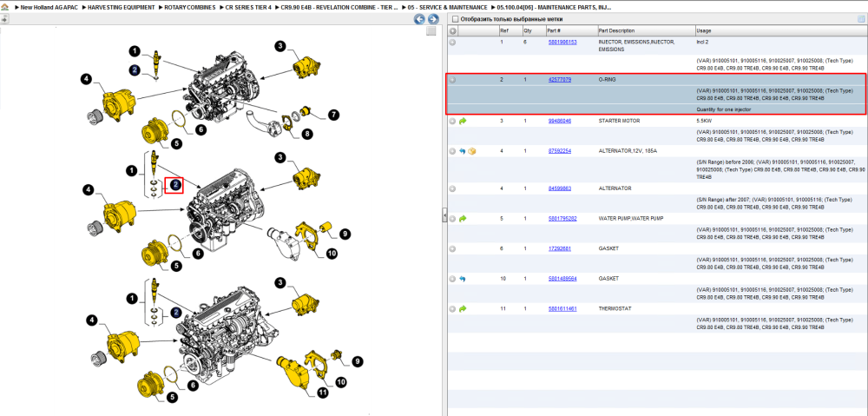This screenshot has height=416, width=868.
Task: Select callout 3 on the top engine
Action: coord(280,47)
